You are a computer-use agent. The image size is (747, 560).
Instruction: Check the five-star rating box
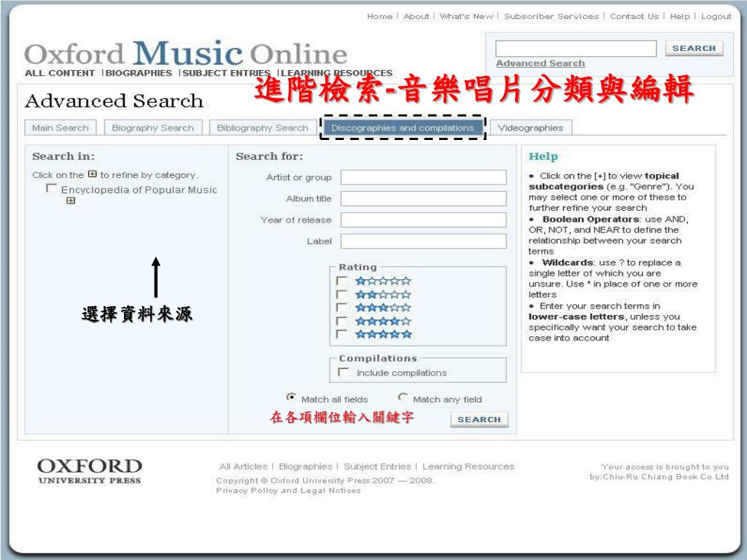(341, 334)
